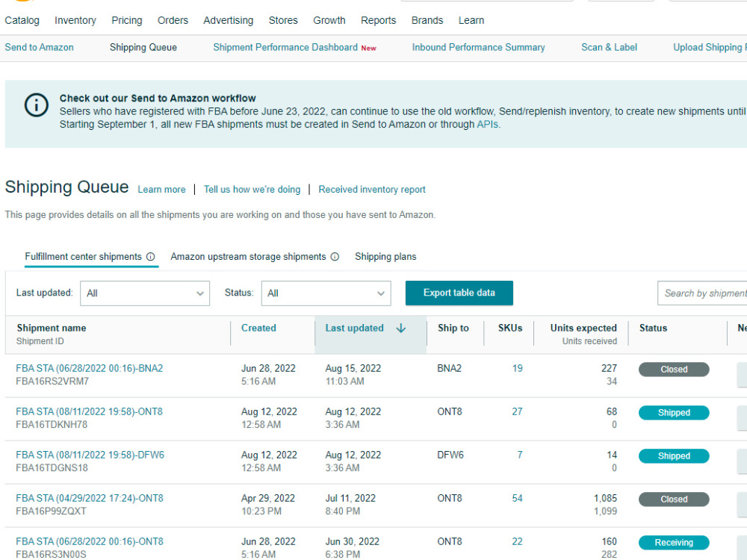Open the Status filter dropdown

(326, 293)
